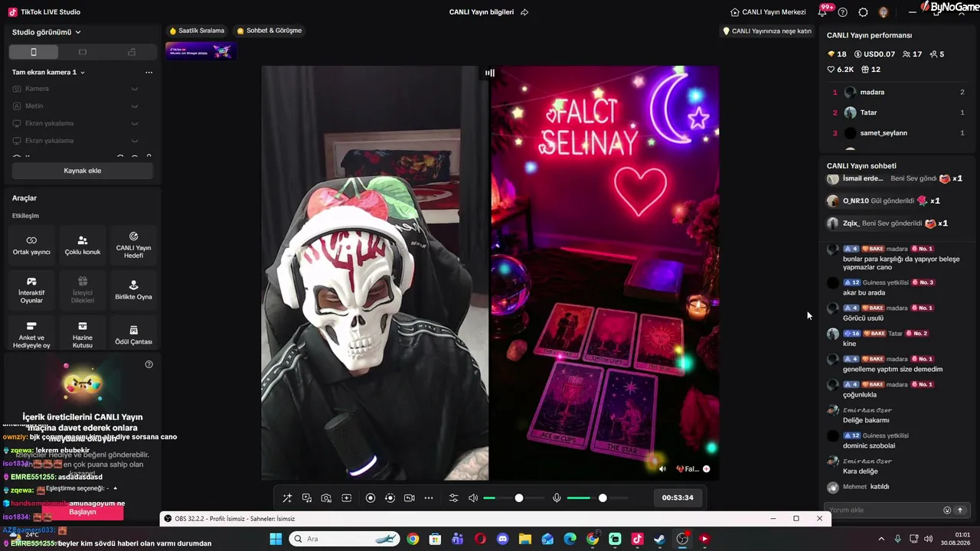This screenshot has height=551, width=980.
Task: Start recording with the record button
Action: (371, 498)
